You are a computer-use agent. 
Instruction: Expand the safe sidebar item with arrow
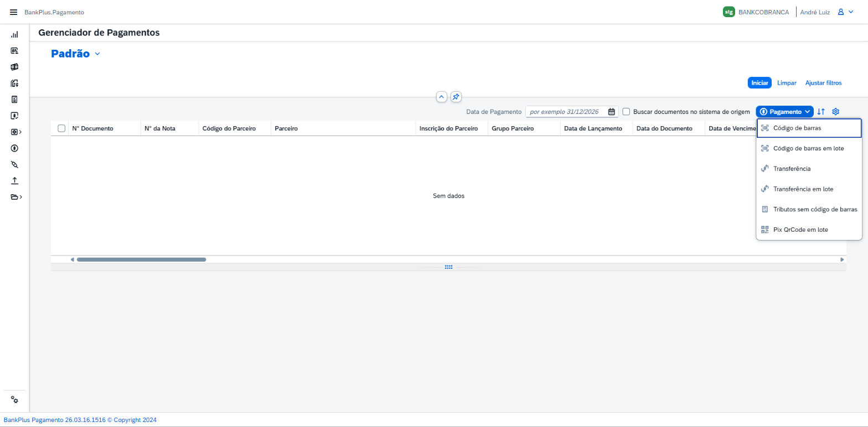coord(16,132)
